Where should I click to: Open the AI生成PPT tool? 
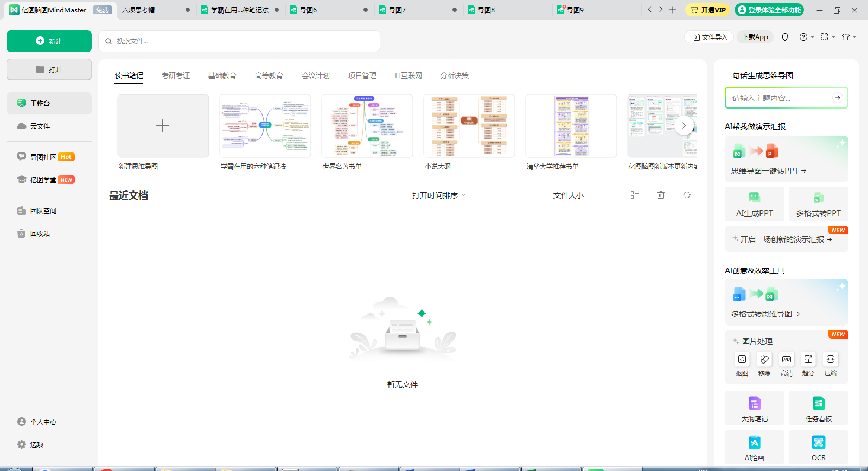755,204
